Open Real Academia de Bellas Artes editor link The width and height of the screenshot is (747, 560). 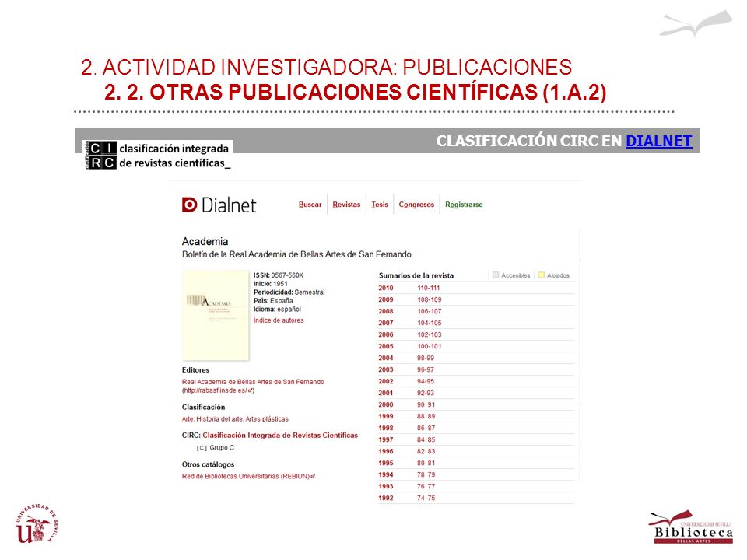(x=253, y=382)
